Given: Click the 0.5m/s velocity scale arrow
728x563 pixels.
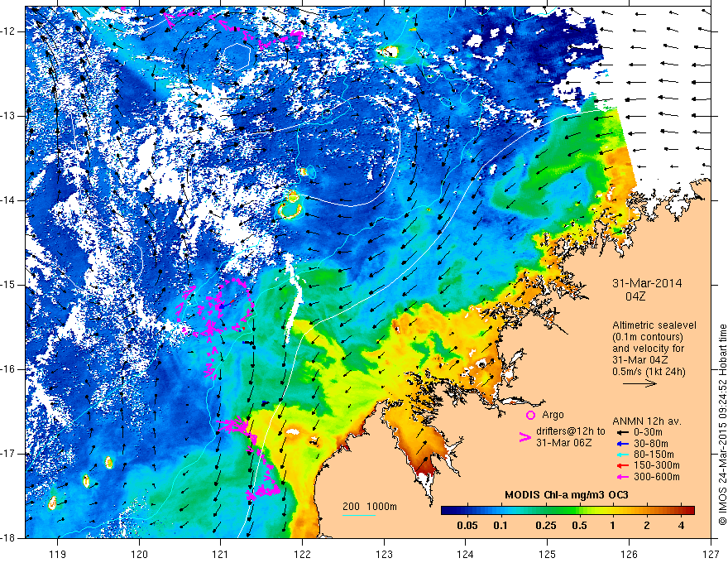Looking at the screenshot, I should point(639,383).
